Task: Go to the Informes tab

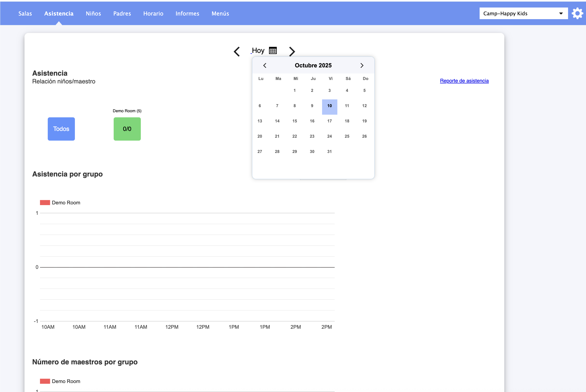Action: [x=187, y=14]
